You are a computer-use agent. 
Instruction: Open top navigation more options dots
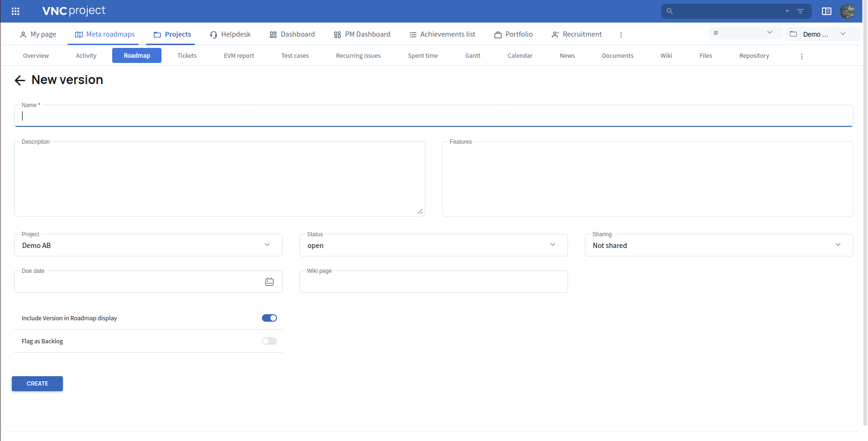(621, 35)
